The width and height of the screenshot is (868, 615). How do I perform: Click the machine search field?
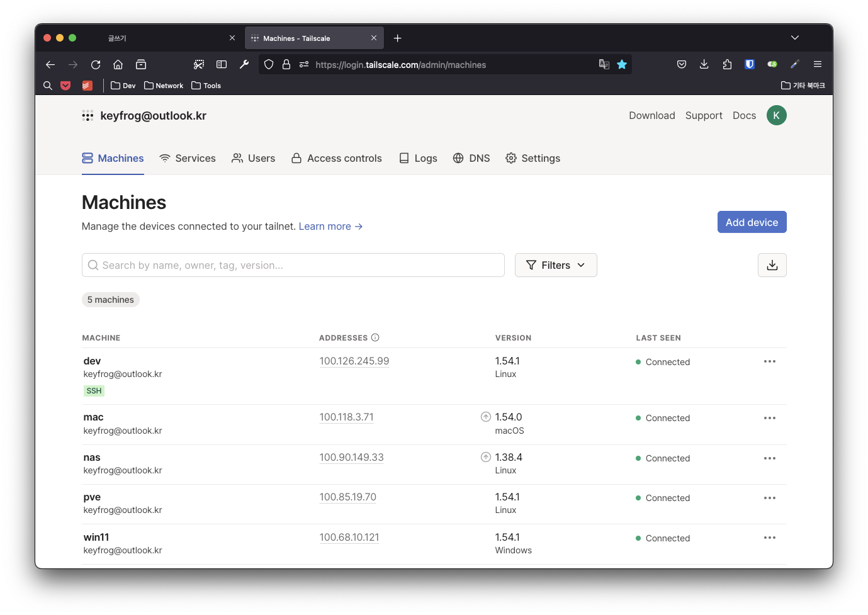pyautogui.click(x=293, y=265)
